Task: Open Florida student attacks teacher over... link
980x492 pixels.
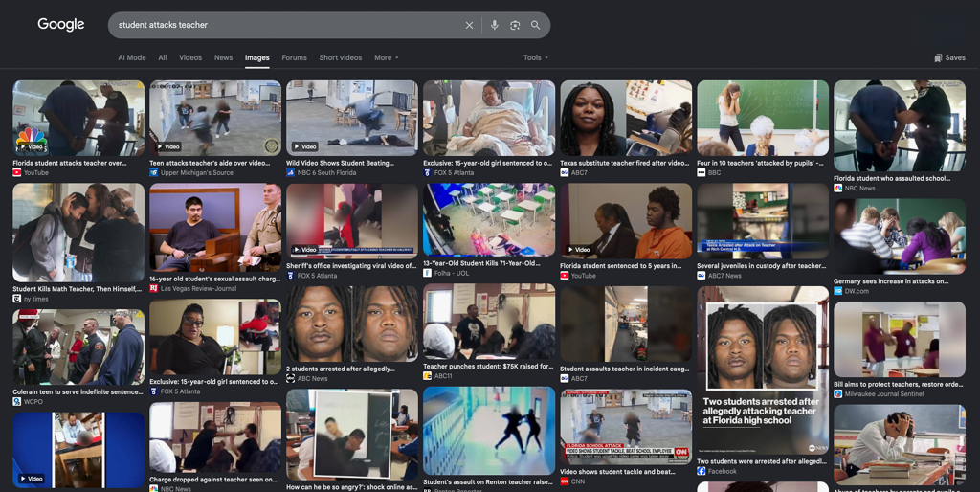Action: [x=70, y=163]
